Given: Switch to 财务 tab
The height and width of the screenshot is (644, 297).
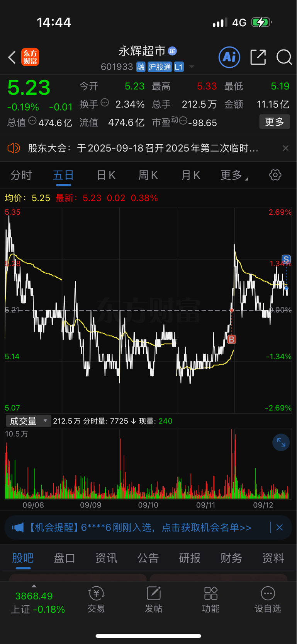Looking at the screenshot, I should coord(231,558).
